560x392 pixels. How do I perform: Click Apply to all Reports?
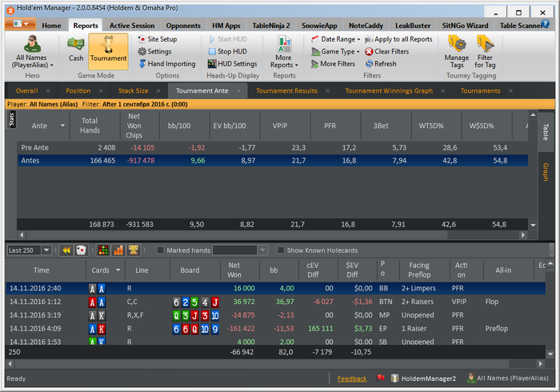point(398,39)
